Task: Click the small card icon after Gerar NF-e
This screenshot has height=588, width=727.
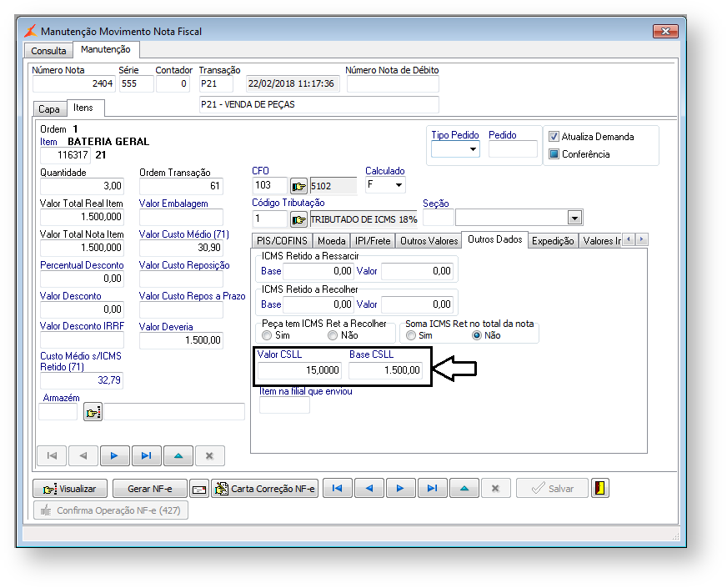Action: (x=199, y=489)
